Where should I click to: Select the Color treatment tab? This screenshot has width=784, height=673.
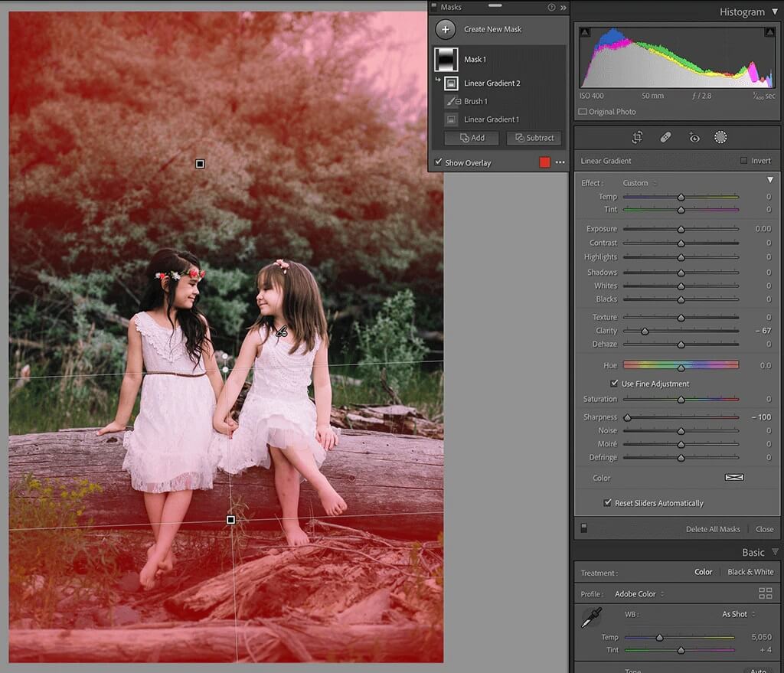703,572
